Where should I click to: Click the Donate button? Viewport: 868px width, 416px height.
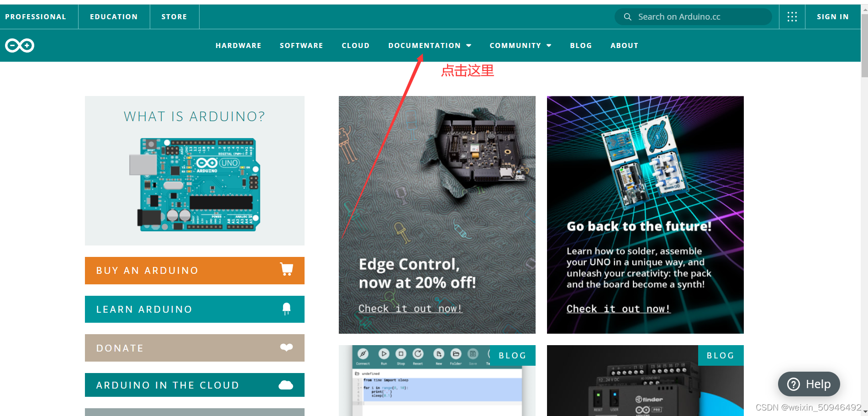[195, 348]
